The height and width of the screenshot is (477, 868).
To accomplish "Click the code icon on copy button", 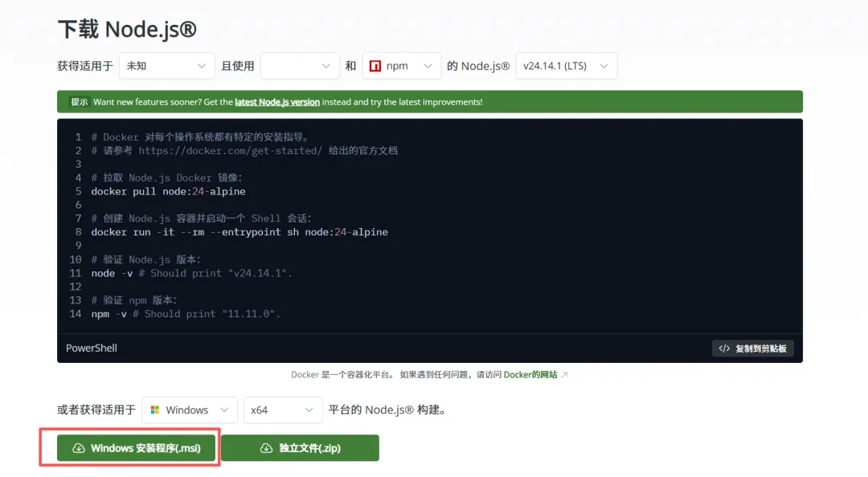I will click(x=724, y=349).
